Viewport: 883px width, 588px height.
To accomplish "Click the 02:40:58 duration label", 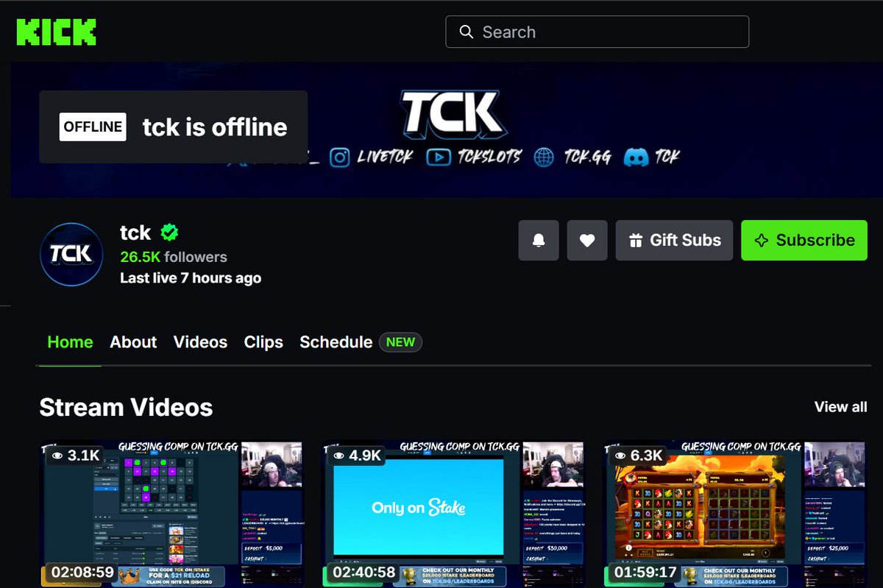I will tap(365, 572).
